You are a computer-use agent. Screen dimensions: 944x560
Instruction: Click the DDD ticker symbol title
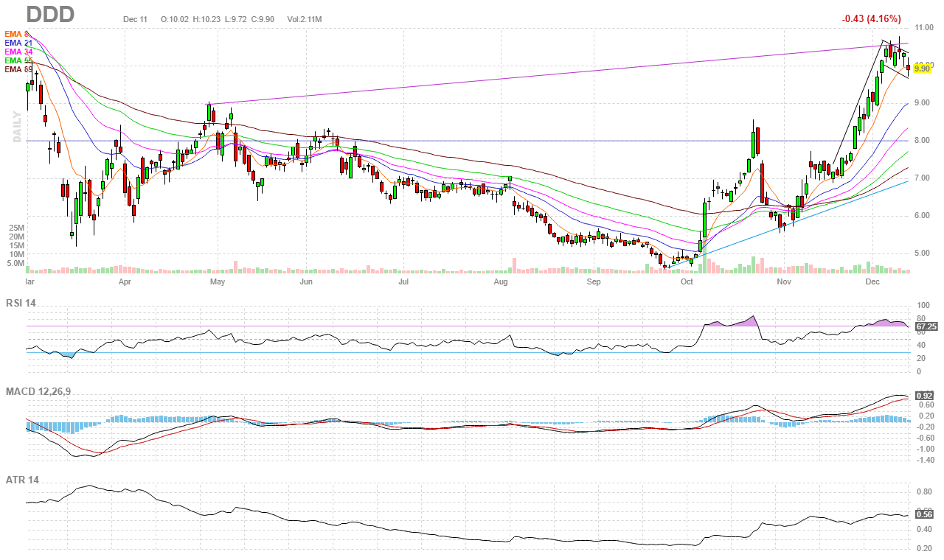point(50,14)
